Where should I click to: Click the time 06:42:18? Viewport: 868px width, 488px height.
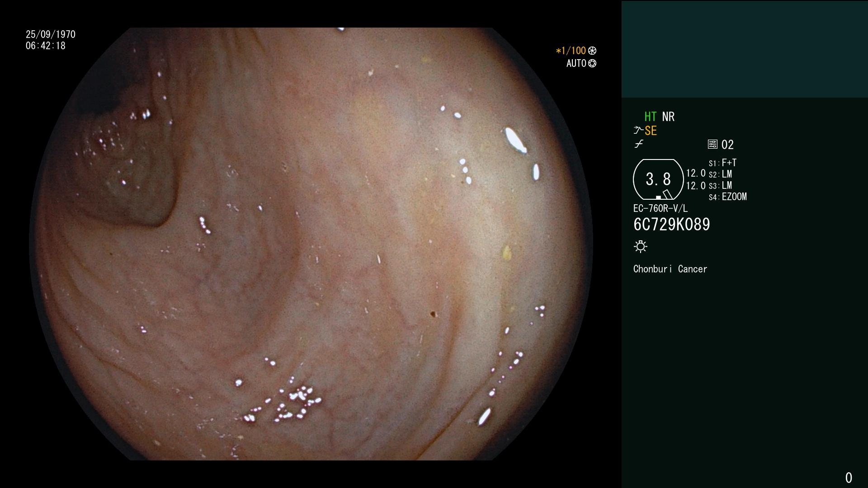pos(46,46)
